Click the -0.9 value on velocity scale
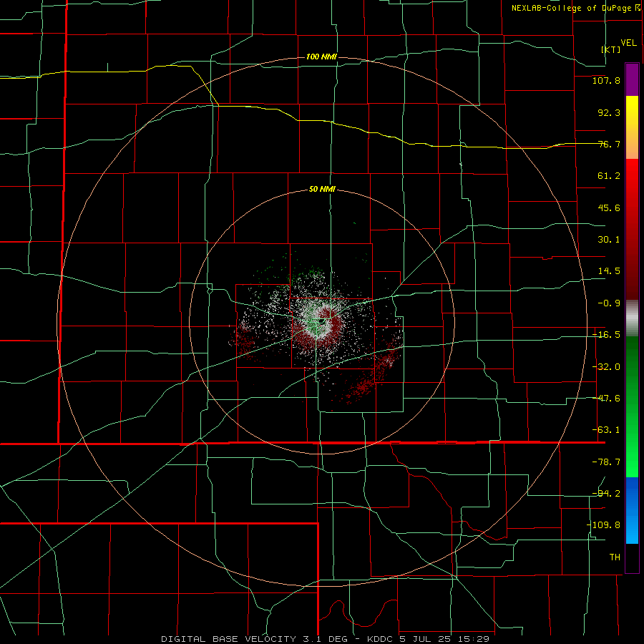This screenshot has width=644, height=644. [609, 303]
